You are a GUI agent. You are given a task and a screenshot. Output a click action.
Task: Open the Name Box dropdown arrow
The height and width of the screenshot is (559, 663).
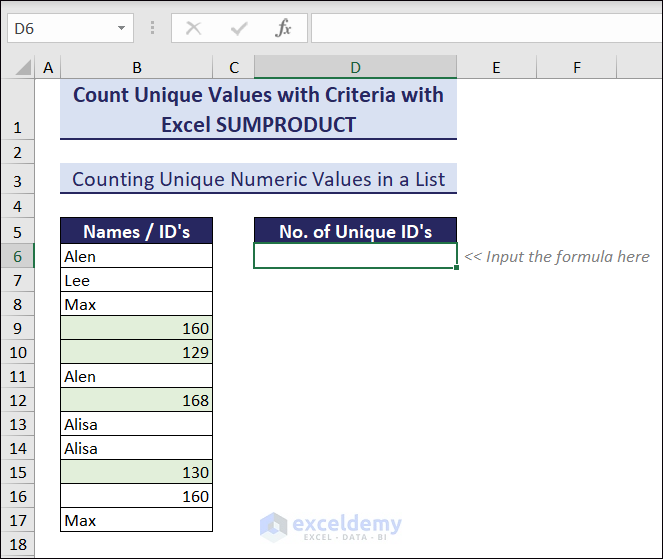(121, 28)
